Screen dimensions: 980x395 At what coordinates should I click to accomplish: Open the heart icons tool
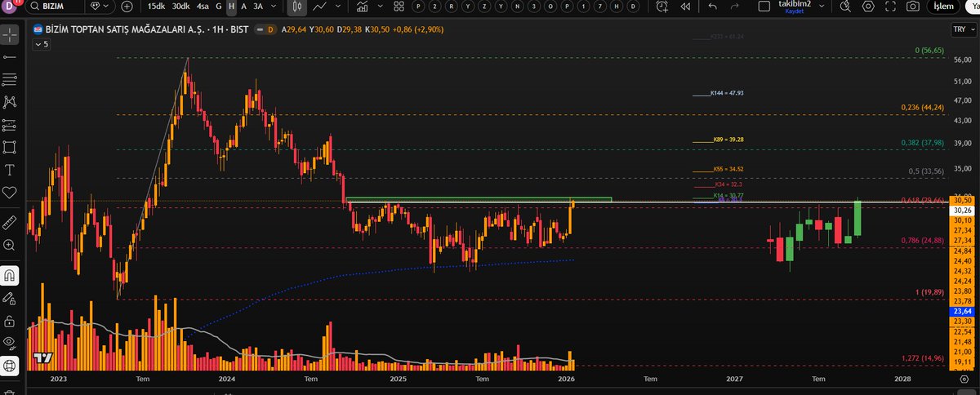point(11,193)
